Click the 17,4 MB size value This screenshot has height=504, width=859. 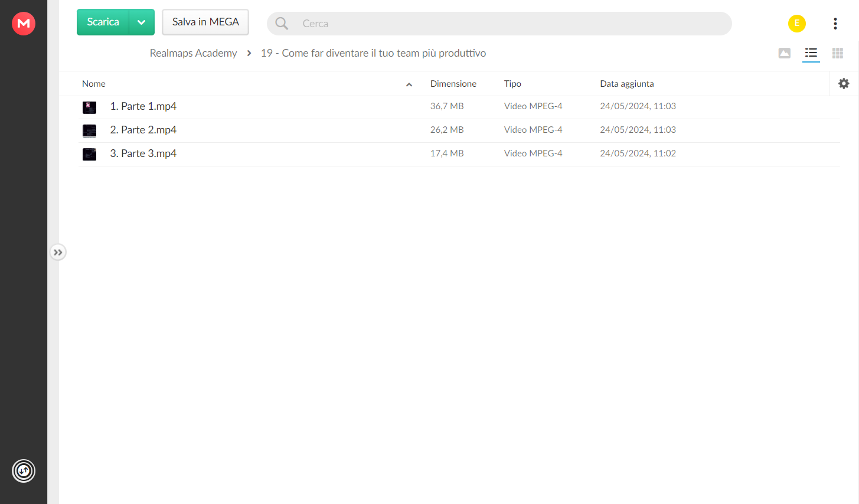[x=447, y=153]
